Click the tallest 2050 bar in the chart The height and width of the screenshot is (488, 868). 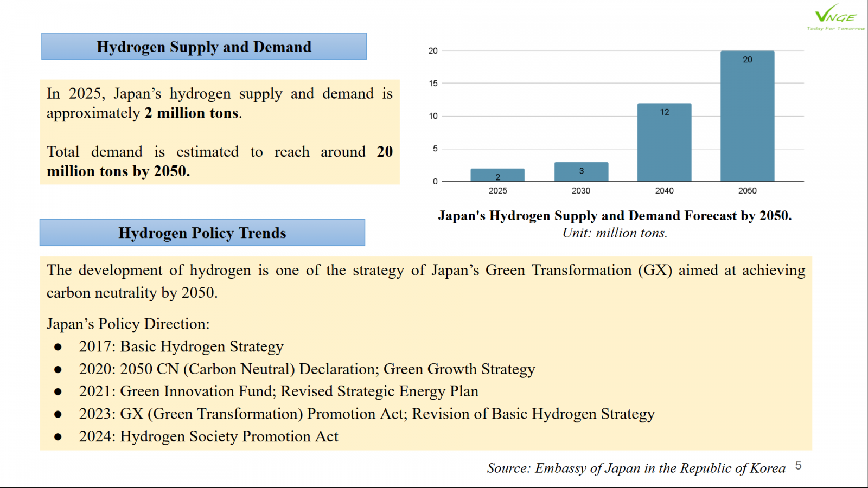747,117
